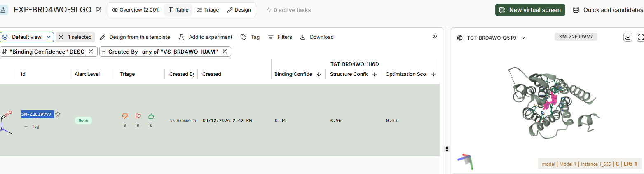This screenshot has height=174, width=644.
Task: Open the Design tab
Action: coord(239,10)
